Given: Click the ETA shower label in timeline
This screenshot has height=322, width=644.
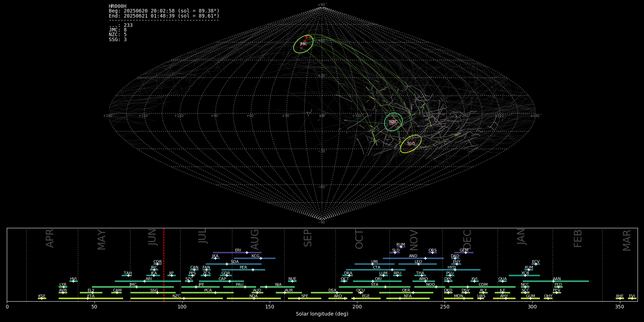Looking at the screenshot, I should [91, 296].
